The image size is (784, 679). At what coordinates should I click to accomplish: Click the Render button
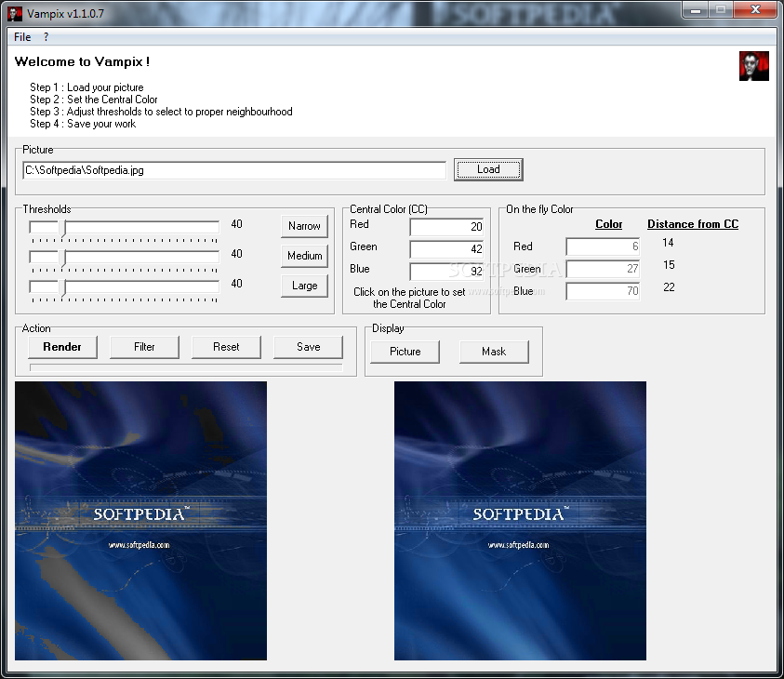pos(62,347)
